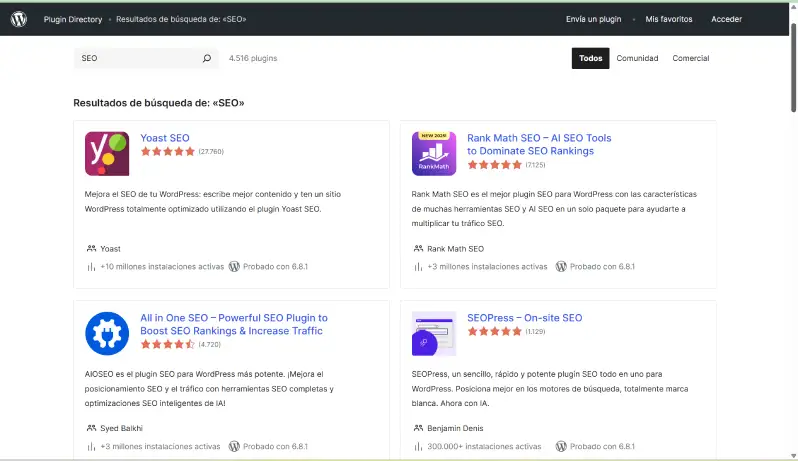Open Rank Math SEO title link
Screen dimensions: 798x461
click(539, 145)
